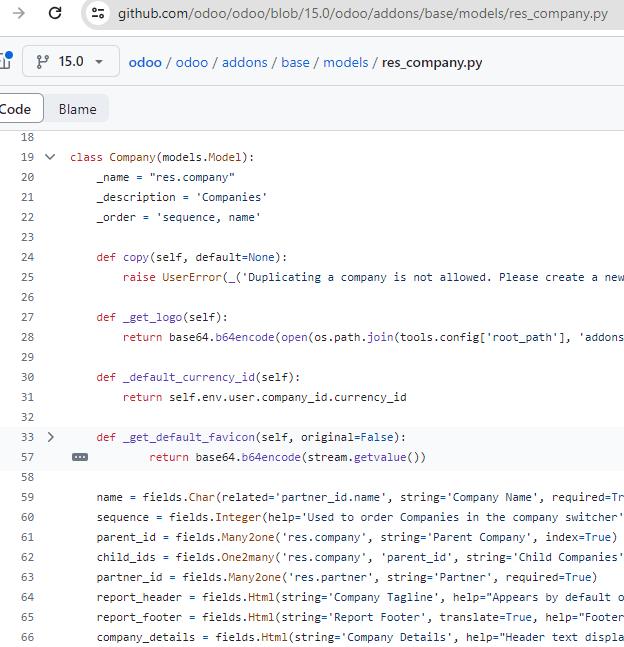Click the address bar URL text
The width and height of the screenshot is (624, 647).
pyautogui.click(x=363, y=14)
